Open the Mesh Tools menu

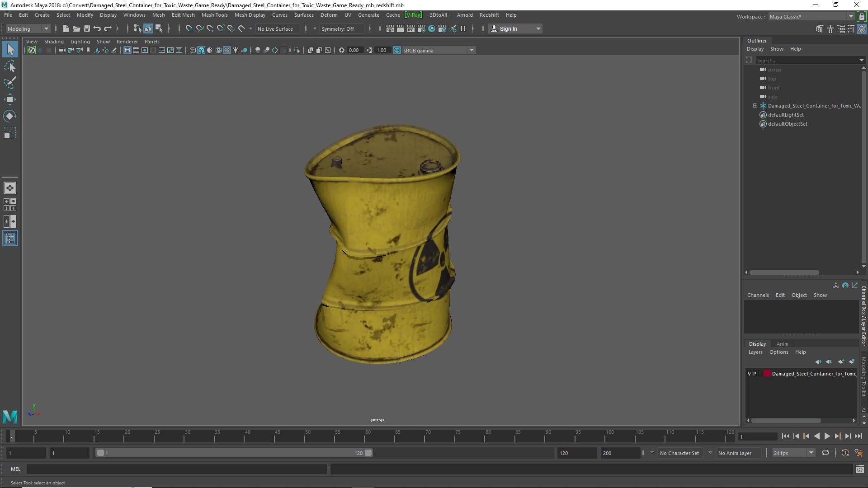pos(214,15)
